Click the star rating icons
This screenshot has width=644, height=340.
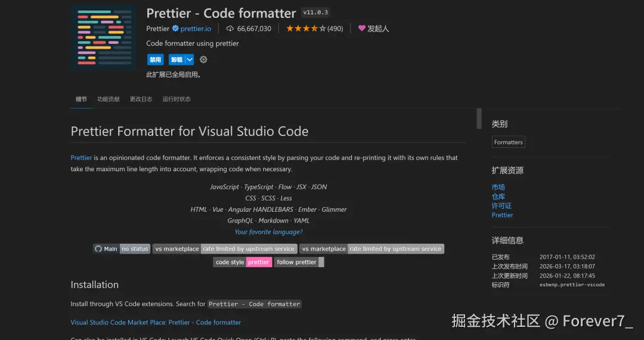coord(306,29)
